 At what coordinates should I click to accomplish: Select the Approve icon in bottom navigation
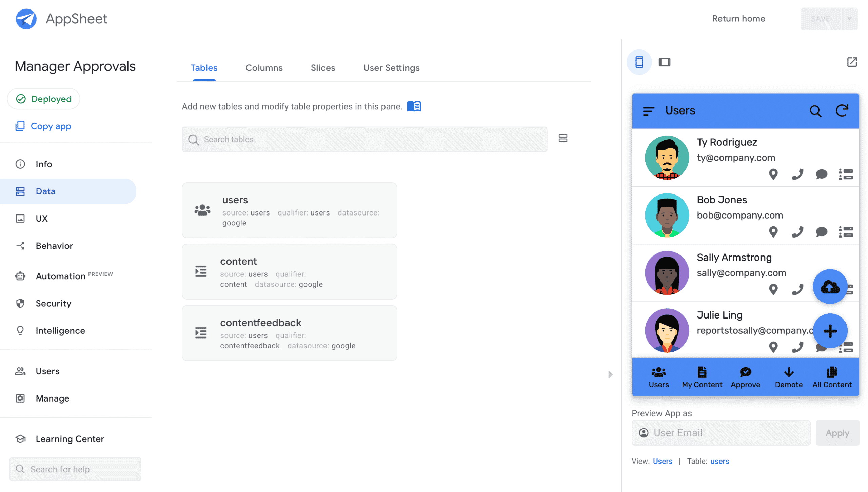[745, 372]
